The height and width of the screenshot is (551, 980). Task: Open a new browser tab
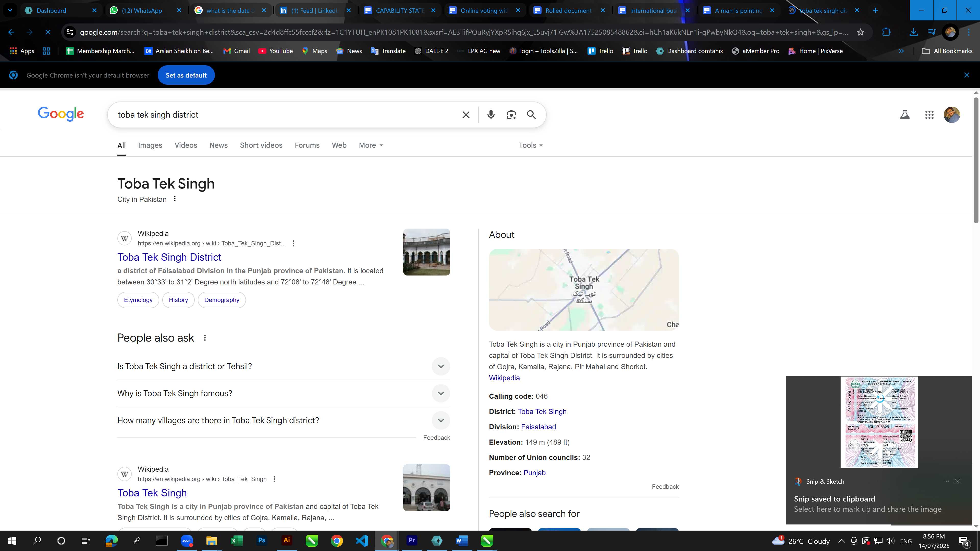(x=875, y=10)
